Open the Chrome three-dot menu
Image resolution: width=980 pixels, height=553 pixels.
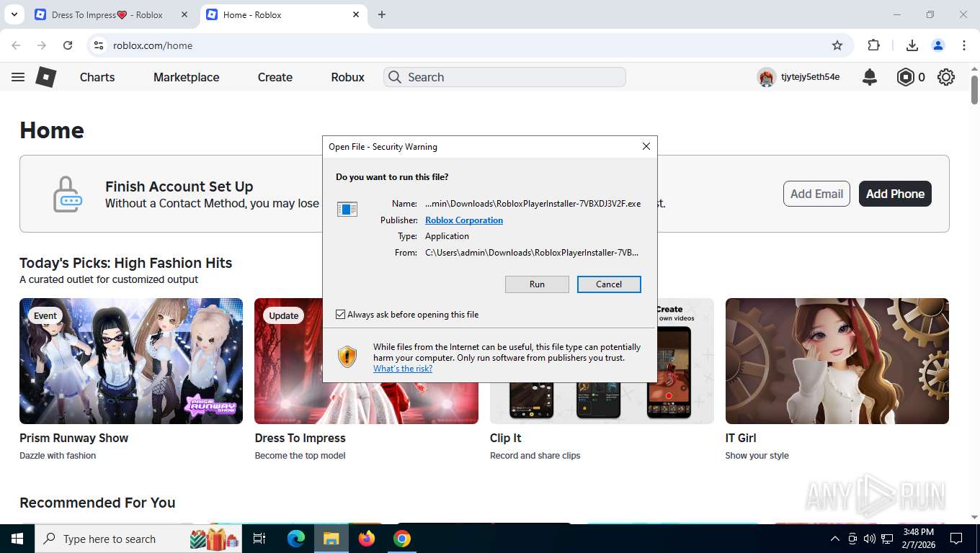964,45
